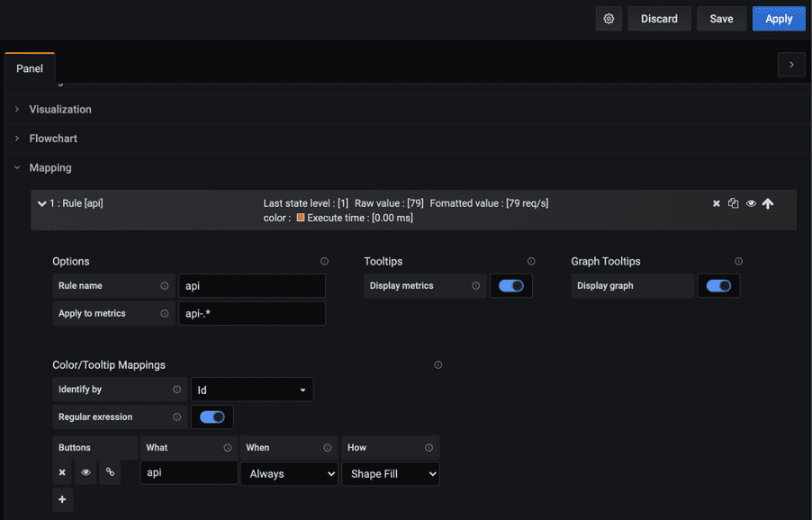812x520 pixels.
Task: Move the api rule up with arrow
Action: tap(768, 204)
